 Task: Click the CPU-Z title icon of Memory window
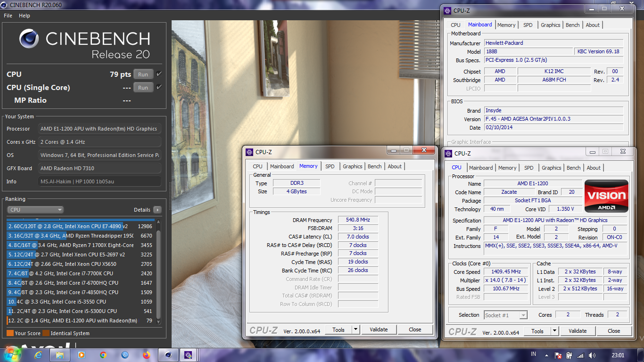click(250, 152)
